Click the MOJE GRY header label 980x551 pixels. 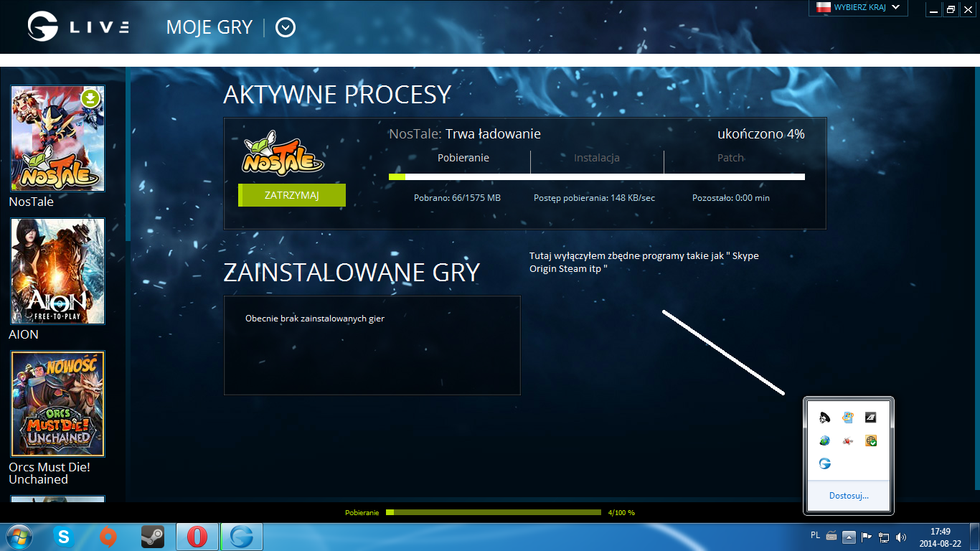pos(209,27)
